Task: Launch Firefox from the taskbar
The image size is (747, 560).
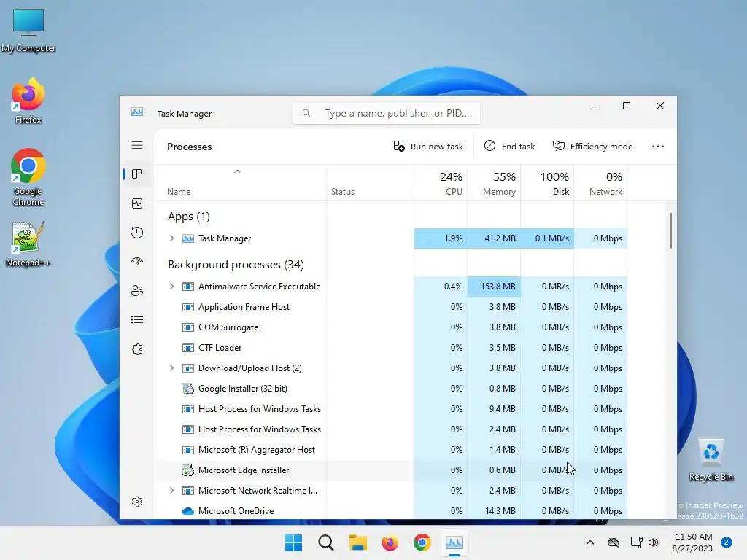Action: pyautogui.click(x=390, y=542)
